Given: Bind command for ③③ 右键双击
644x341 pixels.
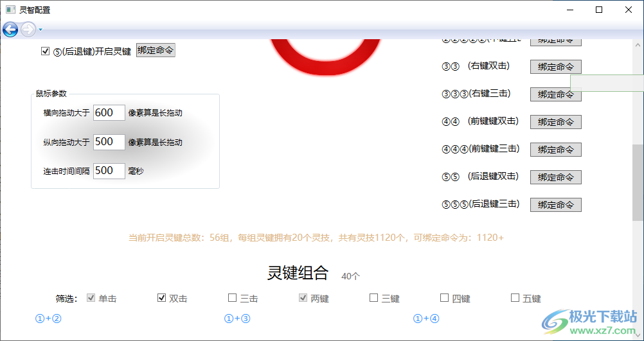Looking at the screenshot, I should (x=556, y=67).
